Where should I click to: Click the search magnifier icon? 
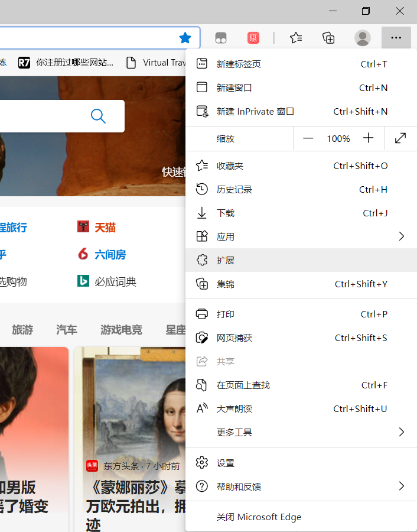pos(98,116)
